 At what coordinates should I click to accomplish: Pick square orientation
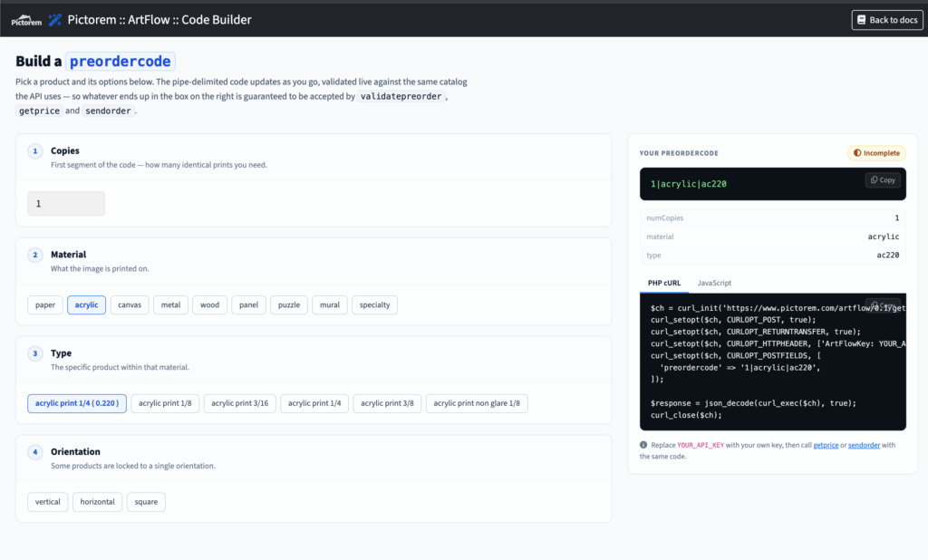146,502
